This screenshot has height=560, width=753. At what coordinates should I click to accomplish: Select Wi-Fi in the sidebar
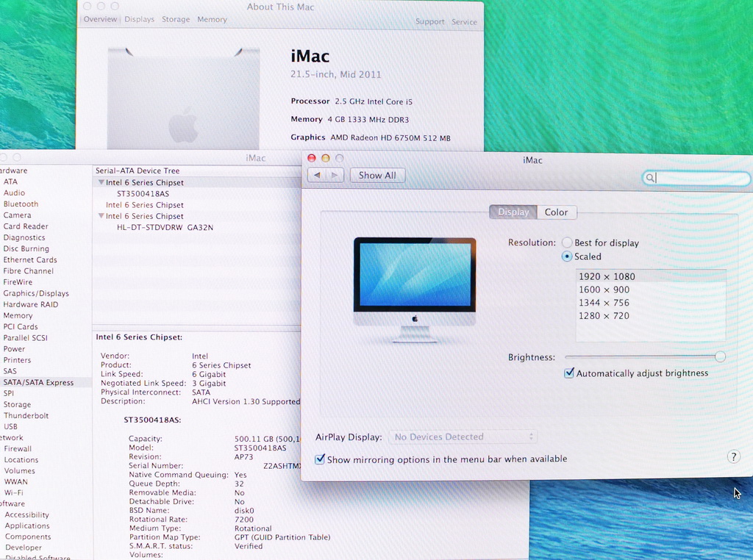tap(13, 493)
